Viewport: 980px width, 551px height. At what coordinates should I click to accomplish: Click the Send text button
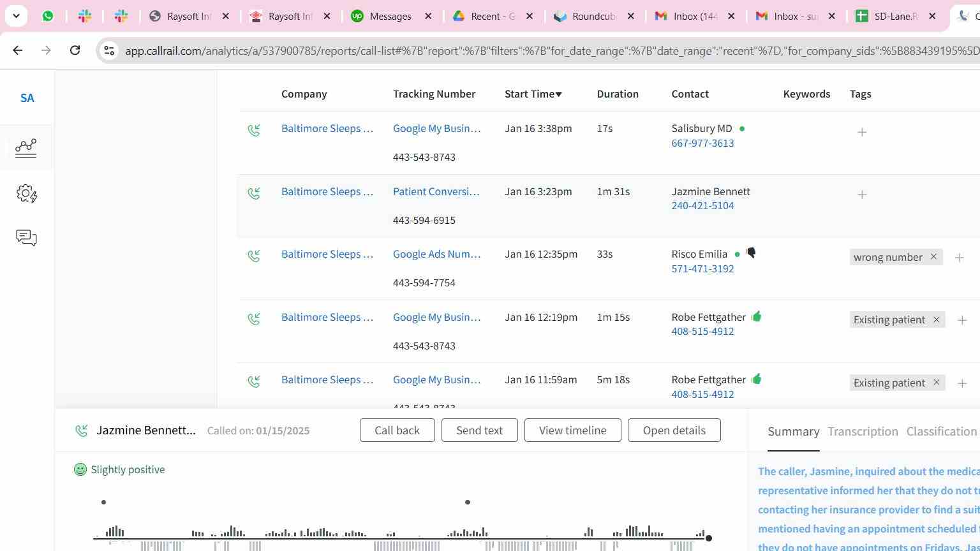pos(479,430)
